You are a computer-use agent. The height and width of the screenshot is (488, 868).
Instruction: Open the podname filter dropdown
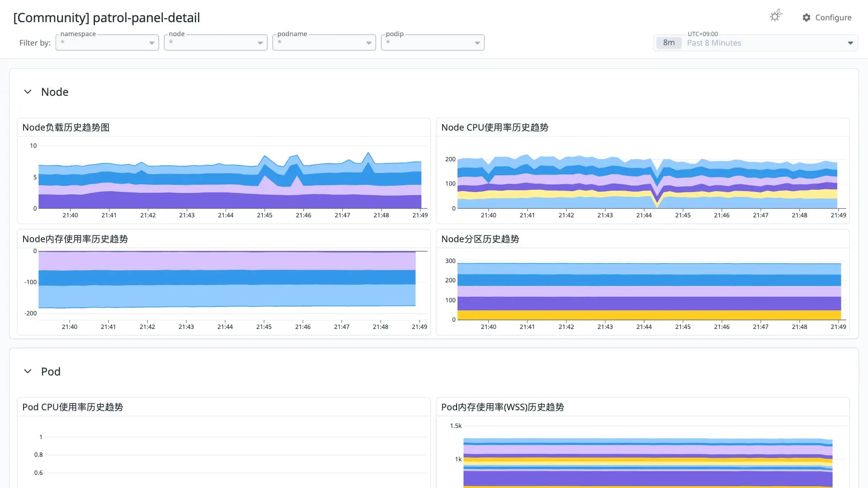pos(324,42)
